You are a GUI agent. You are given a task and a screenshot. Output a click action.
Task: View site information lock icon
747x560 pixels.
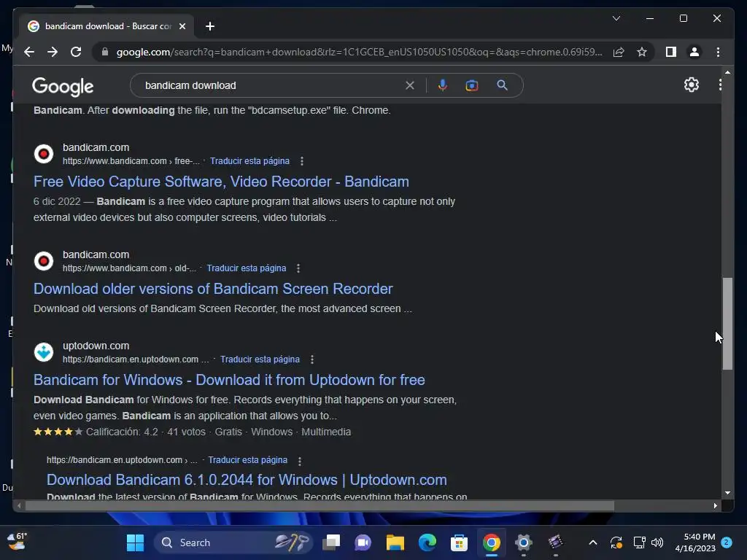point(105,52)
